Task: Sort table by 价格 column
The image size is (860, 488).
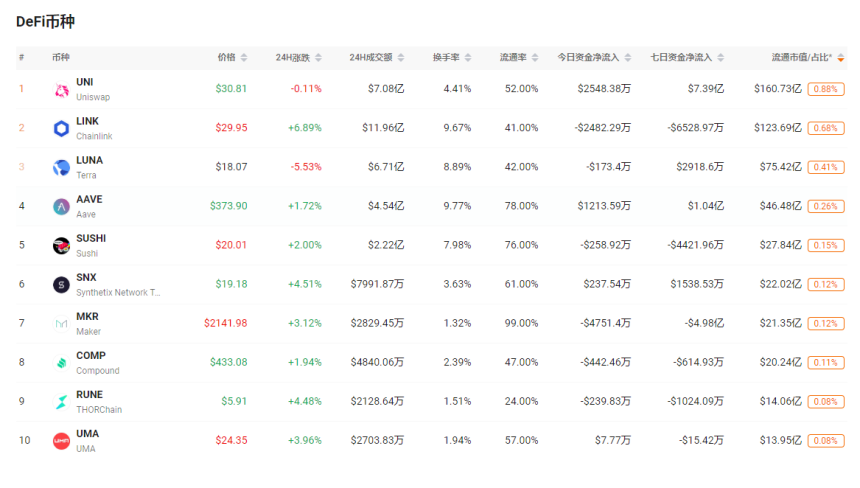Action: [232, 58]
